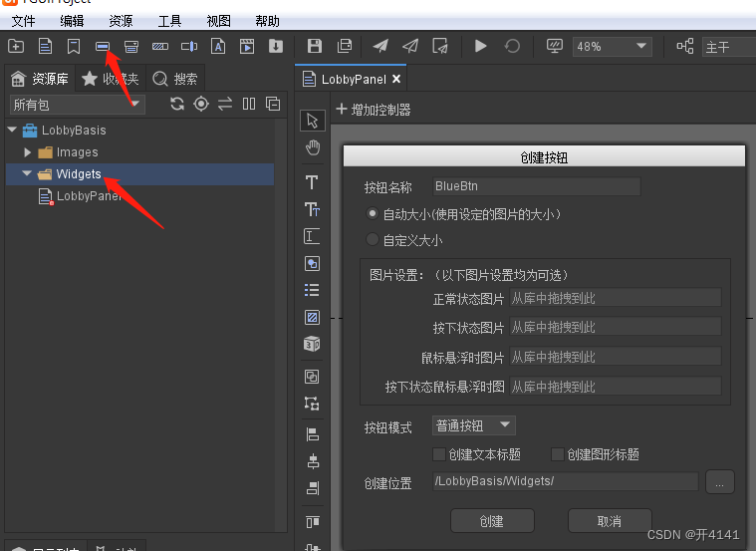Click the filled paper plane publish icon

pyautogui.click(x=380, y=46)
